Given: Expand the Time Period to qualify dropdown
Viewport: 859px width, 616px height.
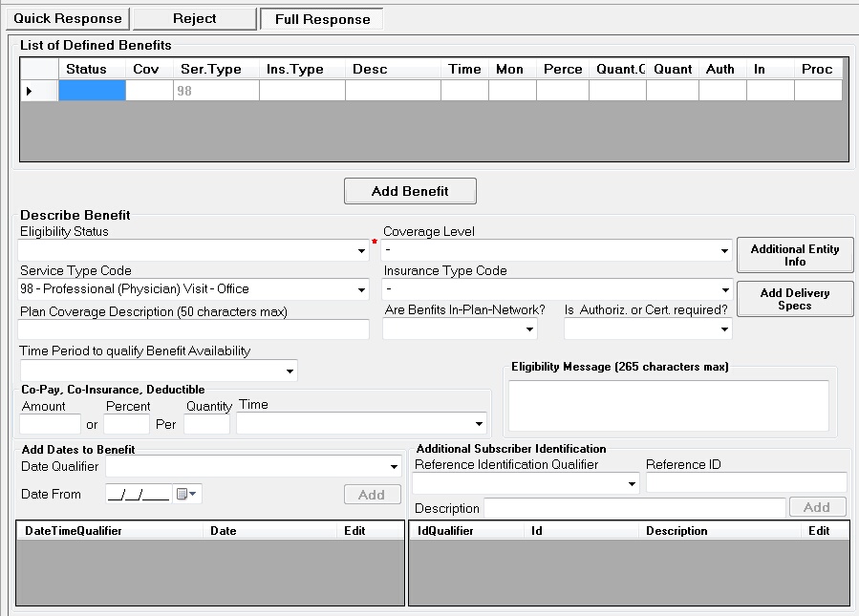Looking at the screenshot, I should coord(290,371).
